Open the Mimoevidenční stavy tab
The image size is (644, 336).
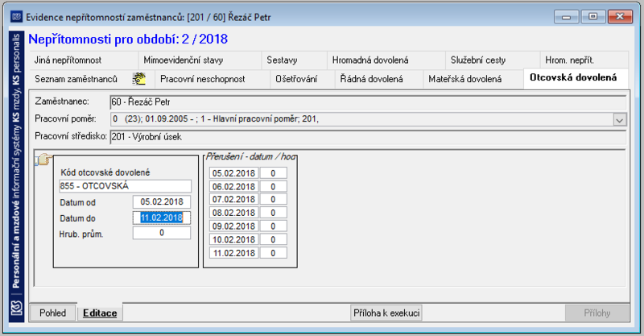200,60
